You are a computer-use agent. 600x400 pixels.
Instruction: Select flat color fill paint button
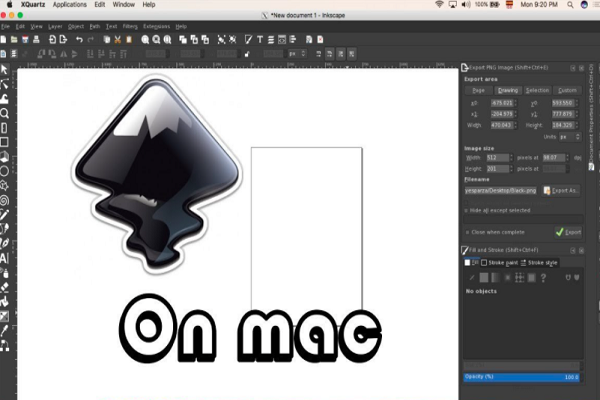click(x=484, y=278)
